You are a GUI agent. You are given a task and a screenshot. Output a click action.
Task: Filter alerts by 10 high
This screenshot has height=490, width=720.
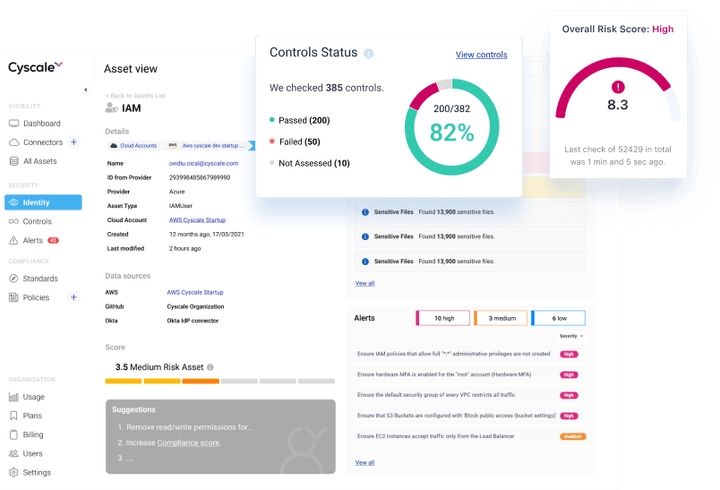coord(442,318)
